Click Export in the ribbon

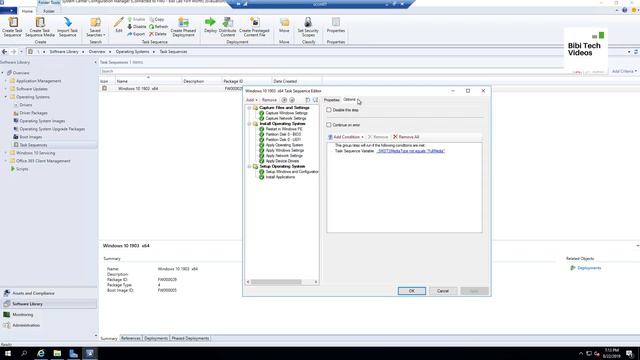point(136,34)
